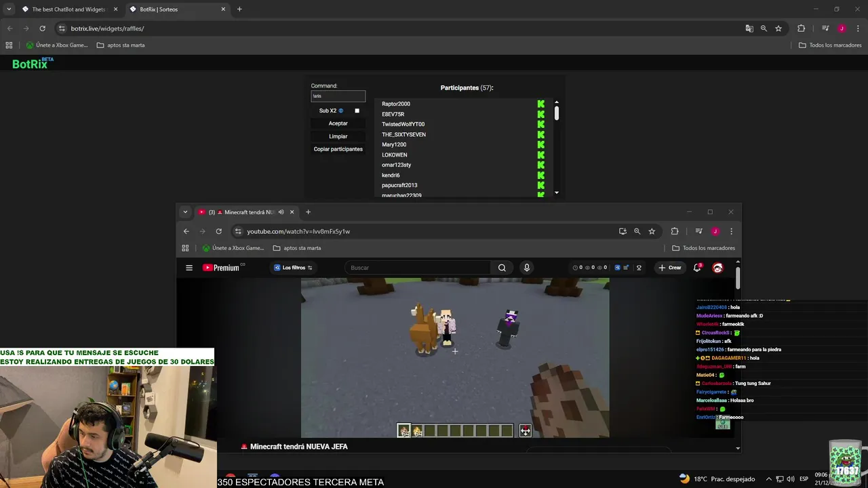Open apps grid in back window bookmarks bar
This screenshot has width=868, height=488.
click(x=9, y=45)
